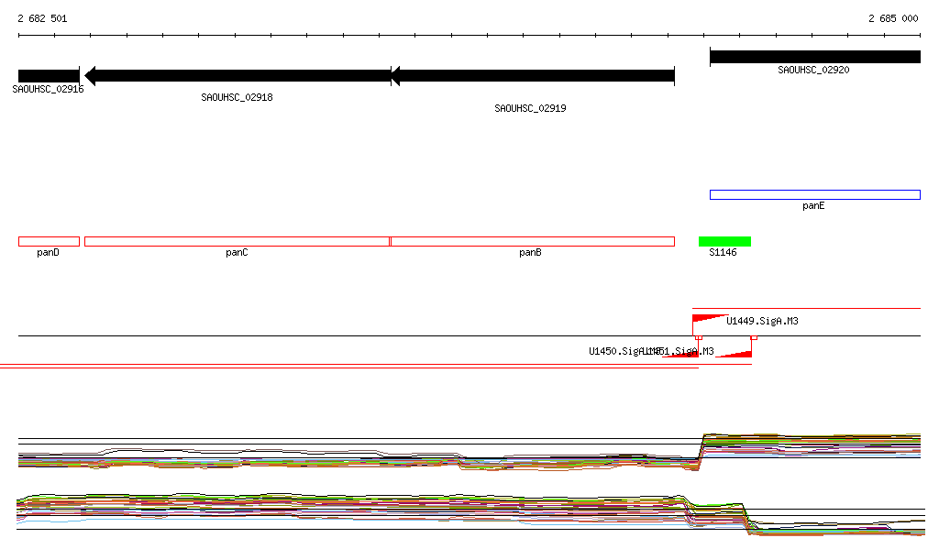
Task: Click the SAOUHSC_02920 text label
Action: click(x=813, y=70)
